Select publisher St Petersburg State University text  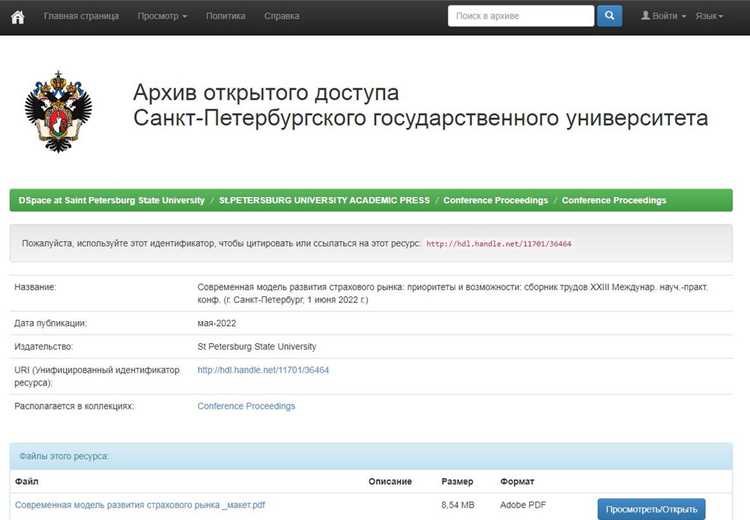257,346
